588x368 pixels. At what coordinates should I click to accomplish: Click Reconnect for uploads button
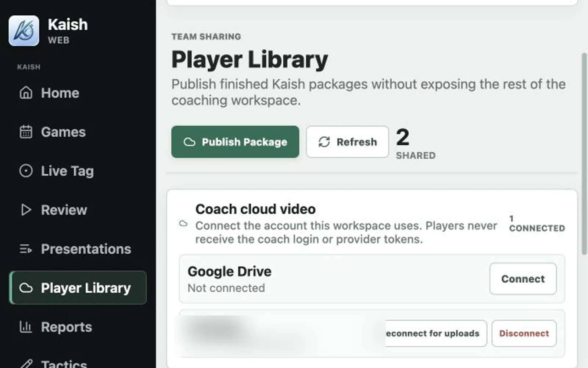coord(436,333)
